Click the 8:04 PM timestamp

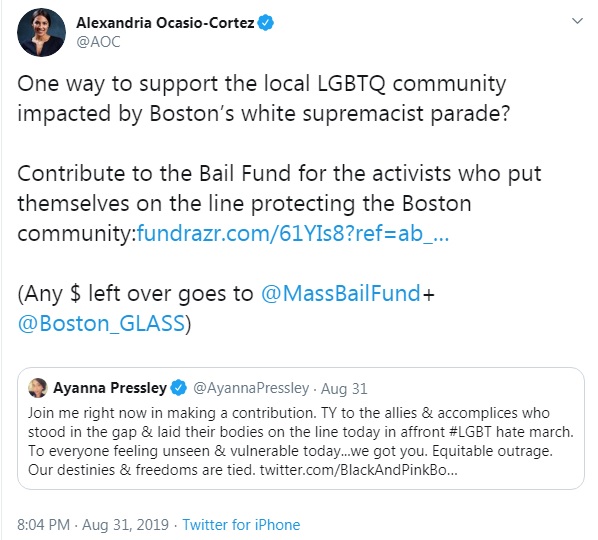click(43, 525)
